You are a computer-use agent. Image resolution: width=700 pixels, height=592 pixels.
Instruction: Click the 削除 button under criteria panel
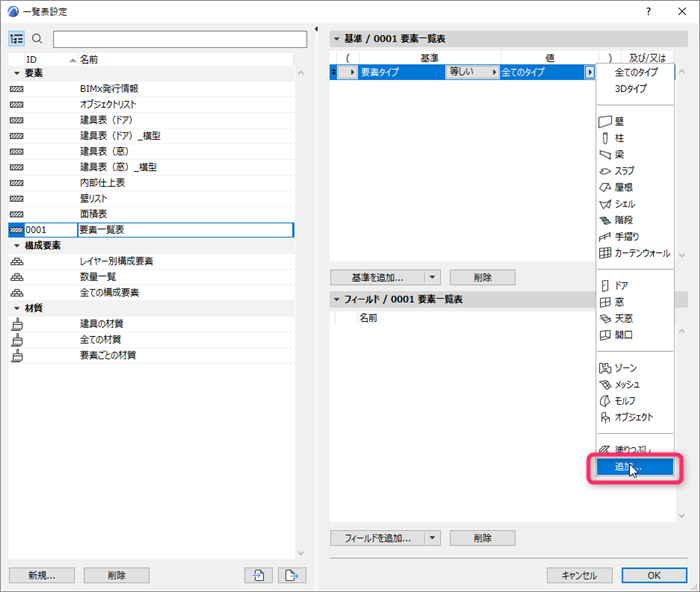(x=483, y=277)
